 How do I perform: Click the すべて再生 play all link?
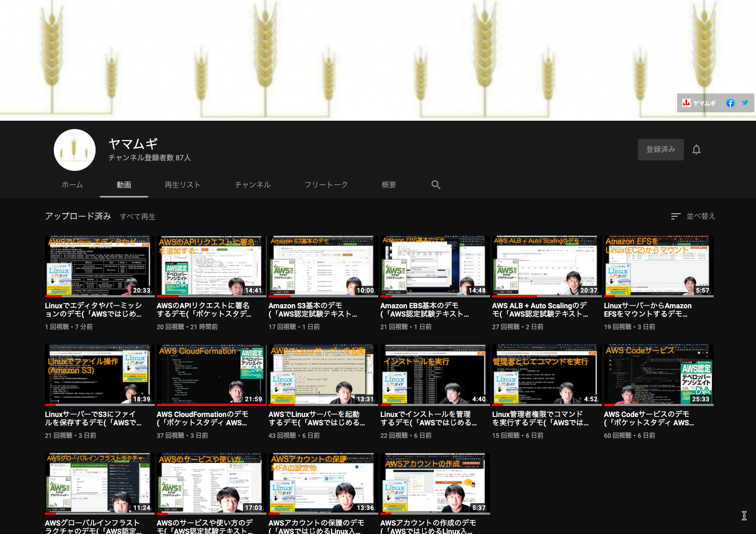coord(138,216)
